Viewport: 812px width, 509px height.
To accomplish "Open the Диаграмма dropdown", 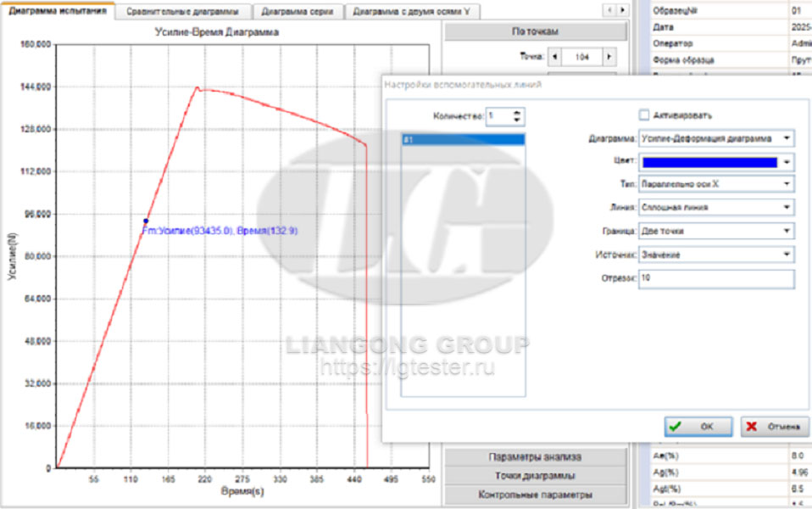I will pyautogui.click(x=788, y=138).
